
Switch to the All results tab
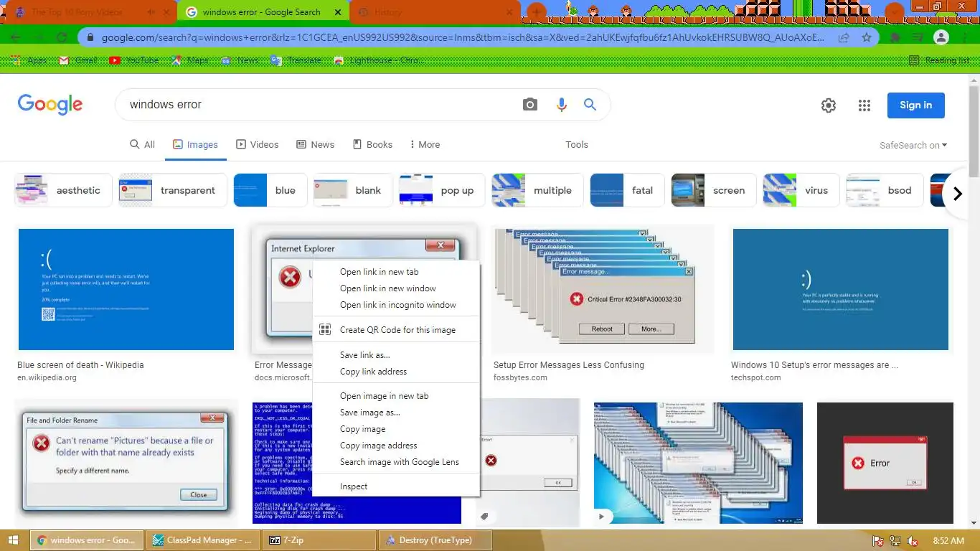[x=142, y=144]
